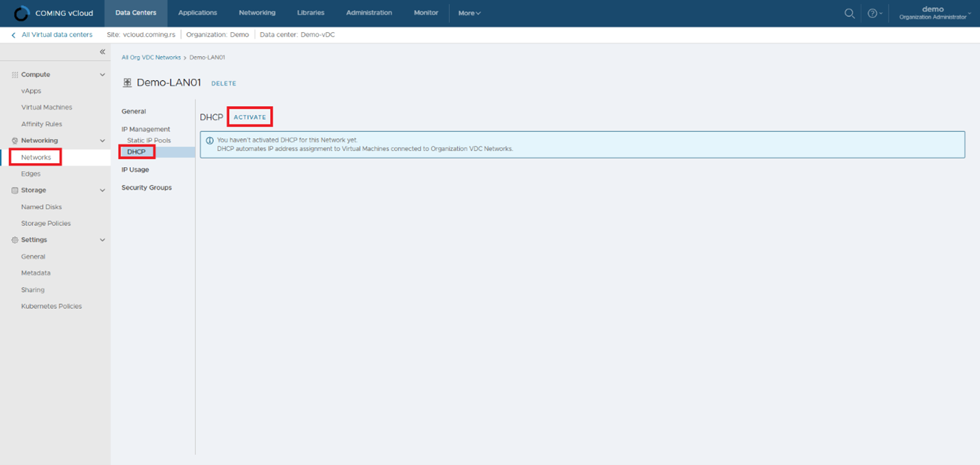Click back arrow to All Virtual data centers
The height and width of the screenshot is (465, 980).
pos(14,35)
